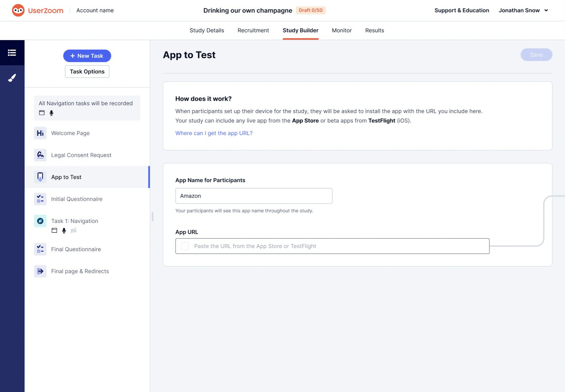Click the New Task button
The width and height of the screenshot is (565, 392).
click(87, 56)
